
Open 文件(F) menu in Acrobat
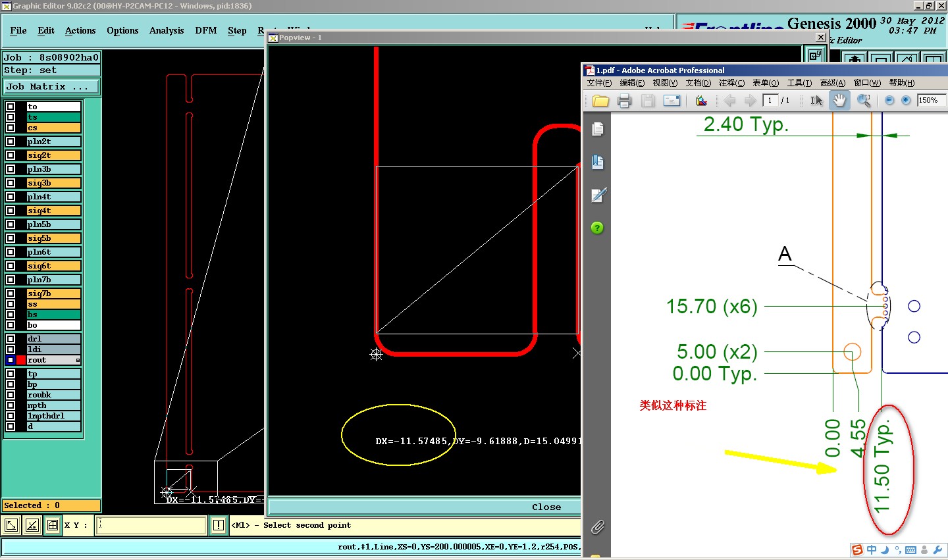point(599,83)
